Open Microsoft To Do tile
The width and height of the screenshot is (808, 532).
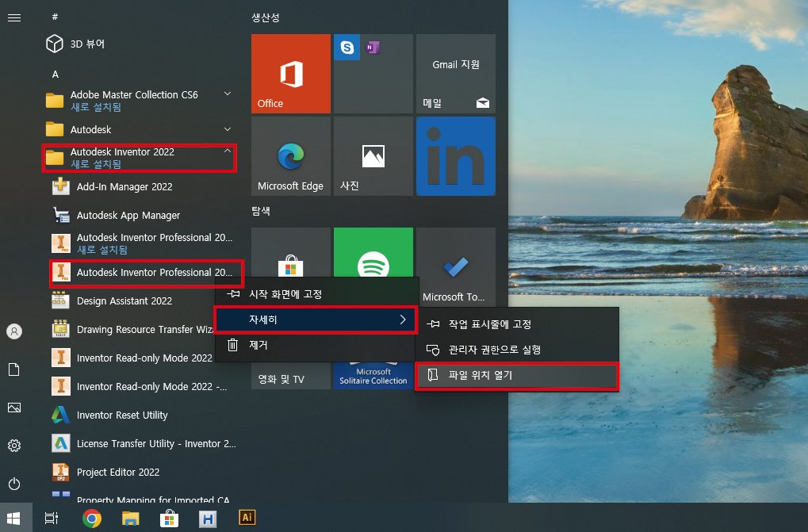[x=456, y=266]
